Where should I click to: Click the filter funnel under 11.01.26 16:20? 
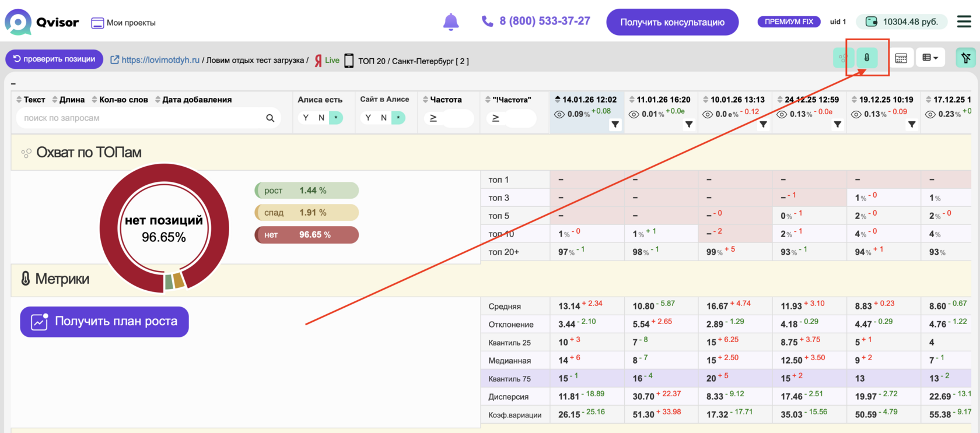click(689, 125)
